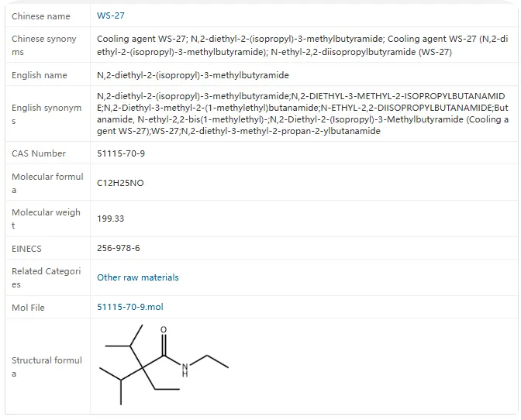
Task: Click the Molecular weight row label
Action: (x=46, y=219)
